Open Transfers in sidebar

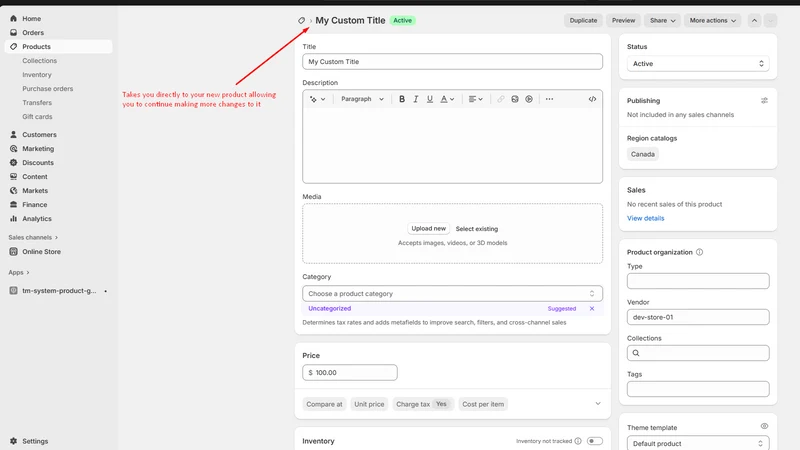(37, 103)
